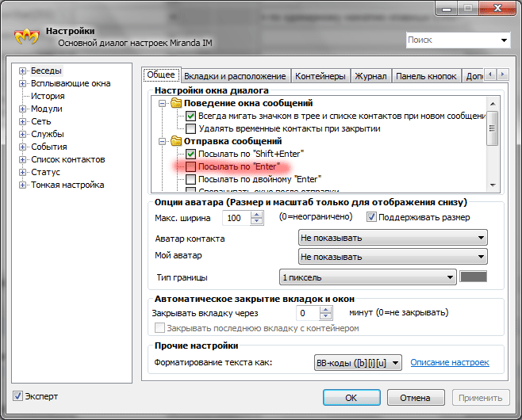Screen dimensions: 522x420
Task: Expand the Сеть tree node
Action: tap(22, 121)
